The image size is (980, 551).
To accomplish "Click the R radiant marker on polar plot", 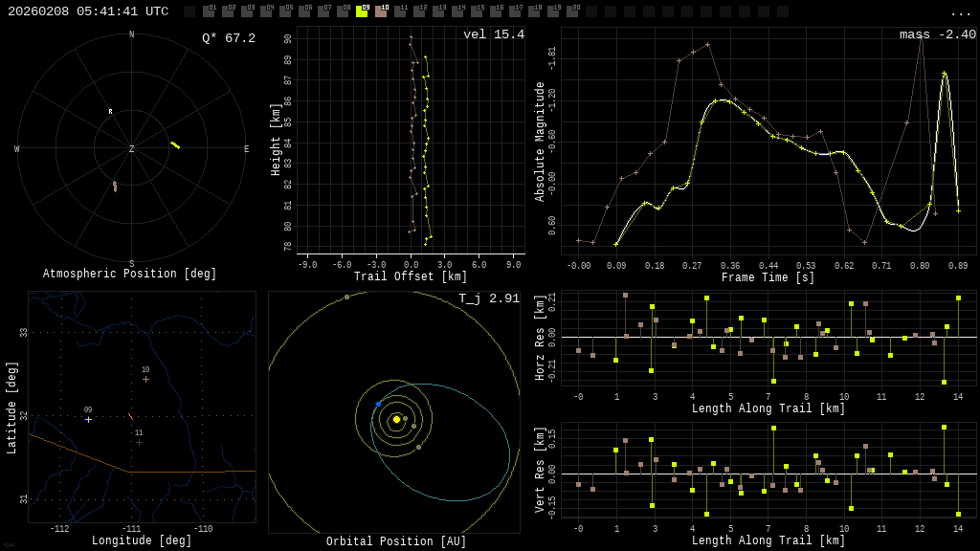I will [110, 112].
